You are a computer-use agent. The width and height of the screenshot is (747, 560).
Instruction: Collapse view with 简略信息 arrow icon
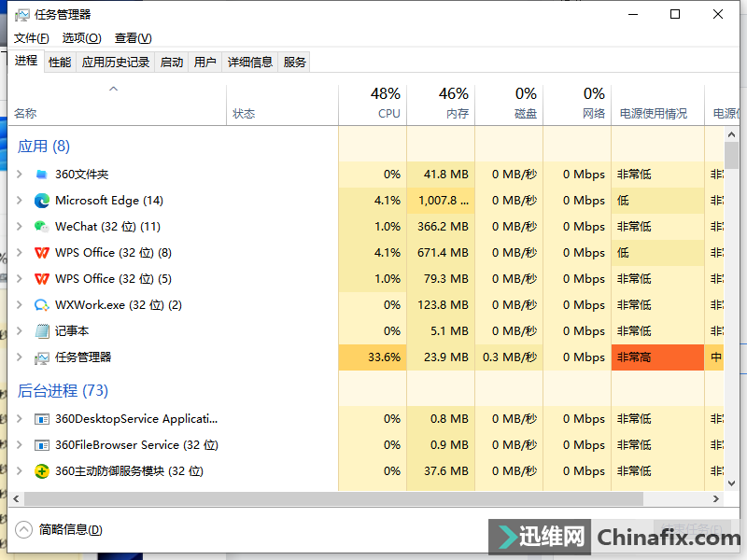23,529
